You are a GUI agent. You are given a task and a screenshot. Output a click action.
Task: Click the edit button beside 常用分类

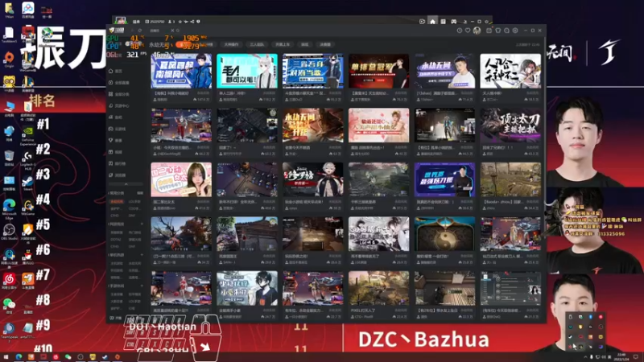[x=140, y=193]
